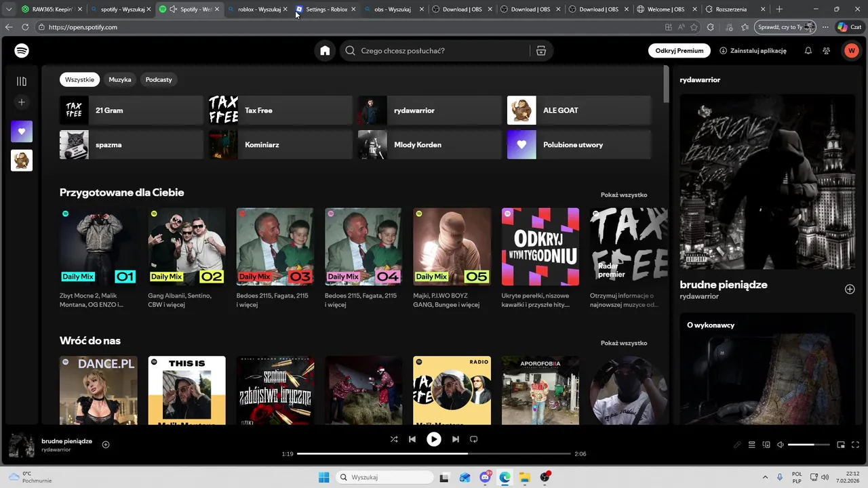Open Spotify notifications bell
Image resolution: width=868 pixels, height=488 pixels.
point(808,51)
